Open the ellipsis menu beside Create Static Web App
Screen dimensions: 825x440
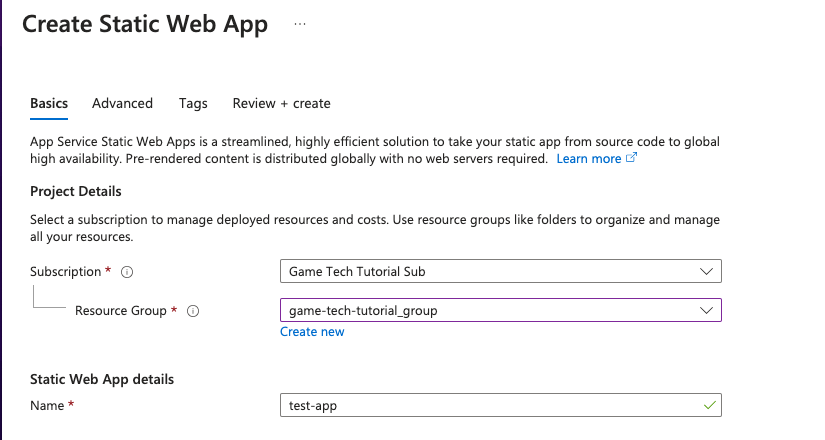[x=300, y=24]
